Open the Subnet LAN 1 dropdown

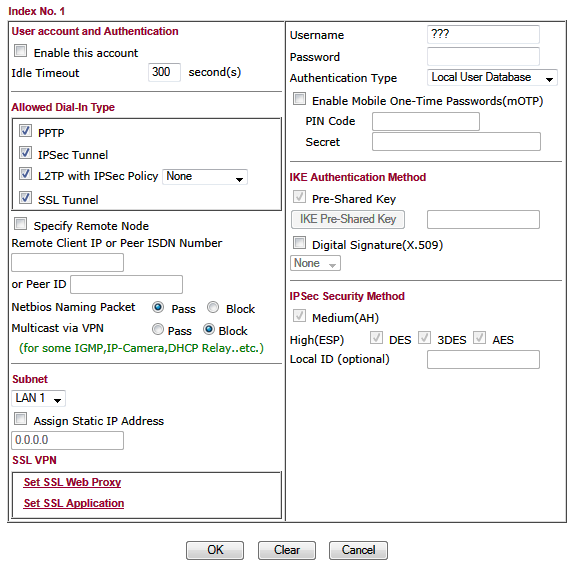39,398
